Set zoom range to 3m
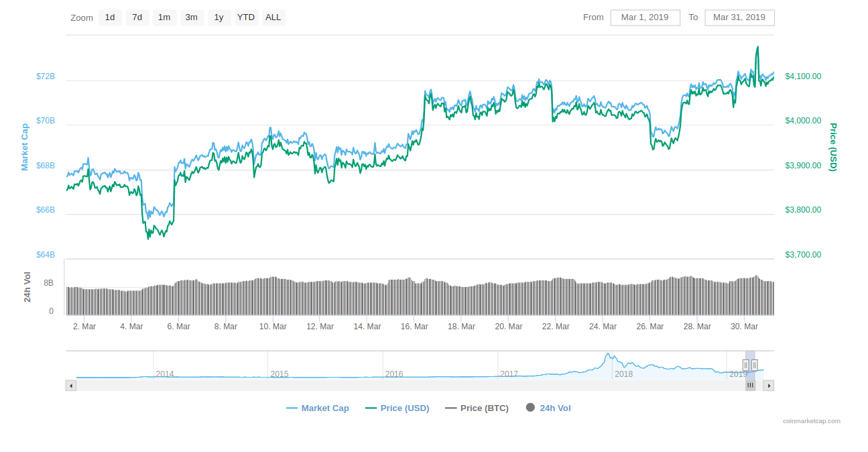The width and height of the screenshot is (868, 452). coord(192,17)
